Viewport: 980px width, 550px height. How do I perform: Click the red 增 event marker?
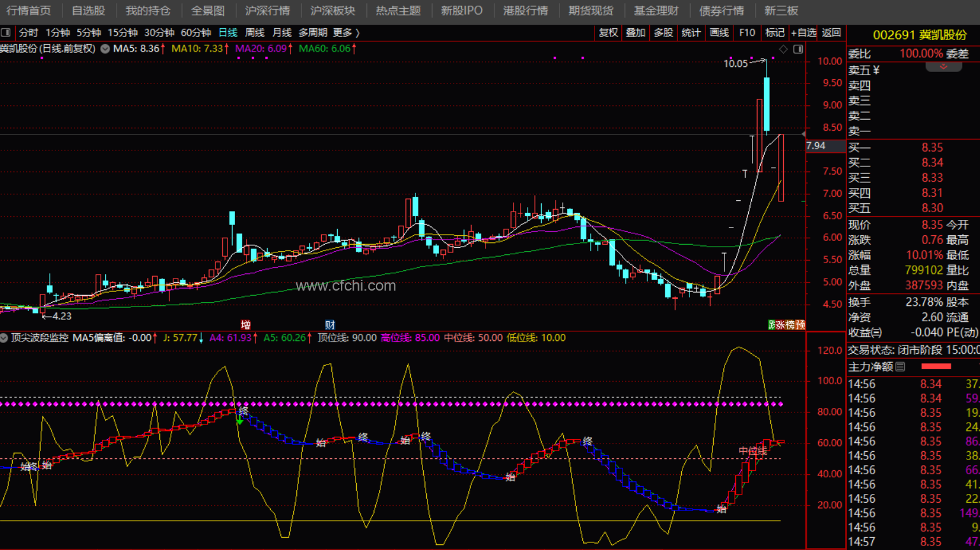245,325
